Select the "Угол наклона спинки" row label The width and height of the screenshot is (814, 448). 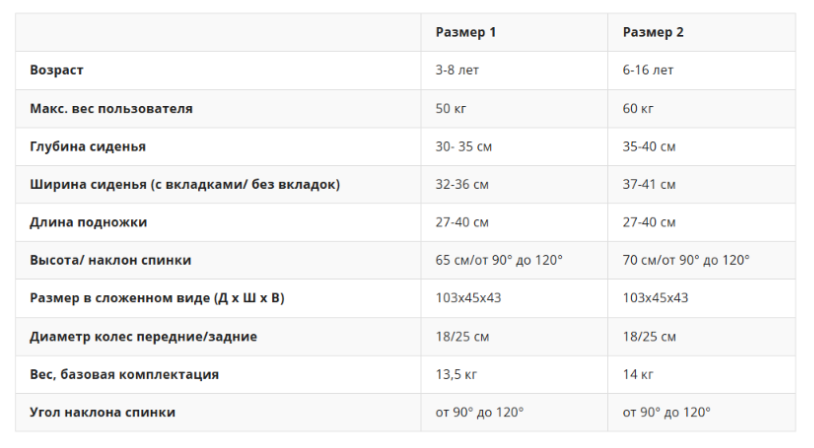pos(103,412)
